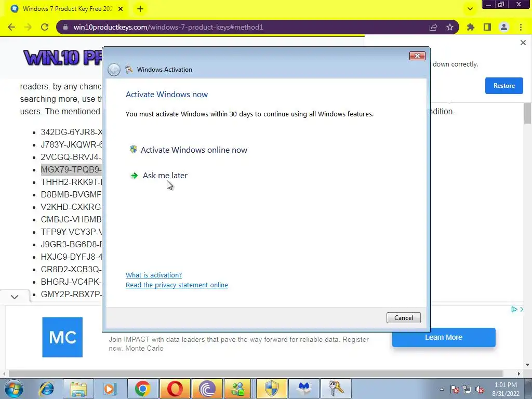Dismiss the Chrome restore popup
This screenshot has width=532, height=399.
click(523, 43)
